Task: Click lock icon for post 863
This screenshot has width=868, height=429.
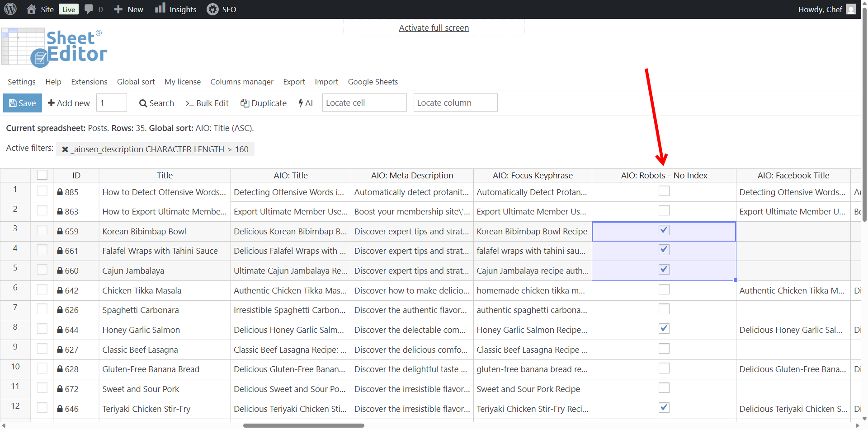Action: [60, 211]
